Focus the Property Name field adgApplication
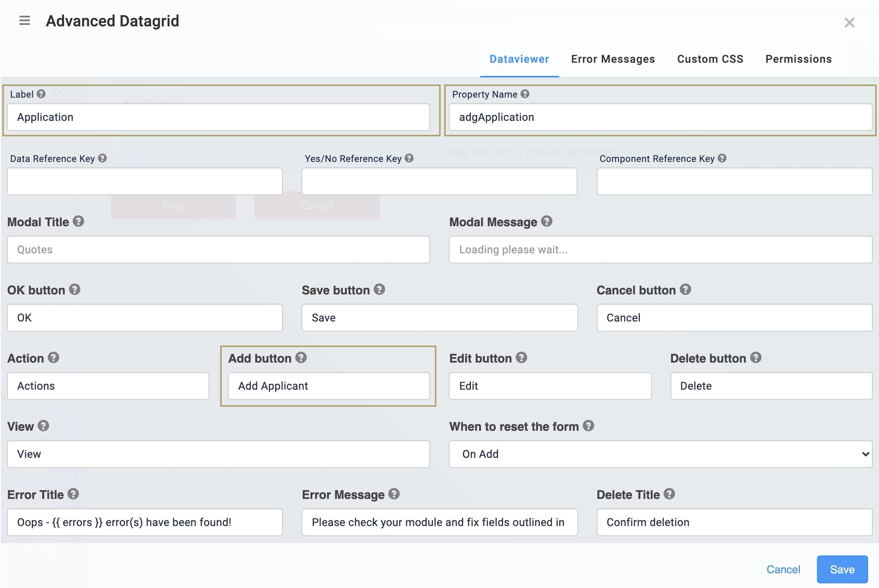The width and height of the screenshot is (879, 588). 660,117
